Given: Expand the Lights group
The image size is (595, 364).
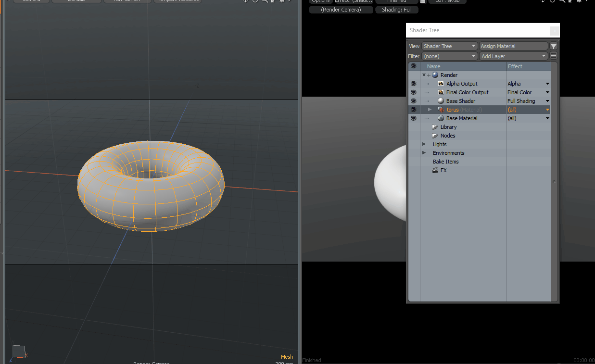Looking at the screenshot, I should [x=424, y=144].
